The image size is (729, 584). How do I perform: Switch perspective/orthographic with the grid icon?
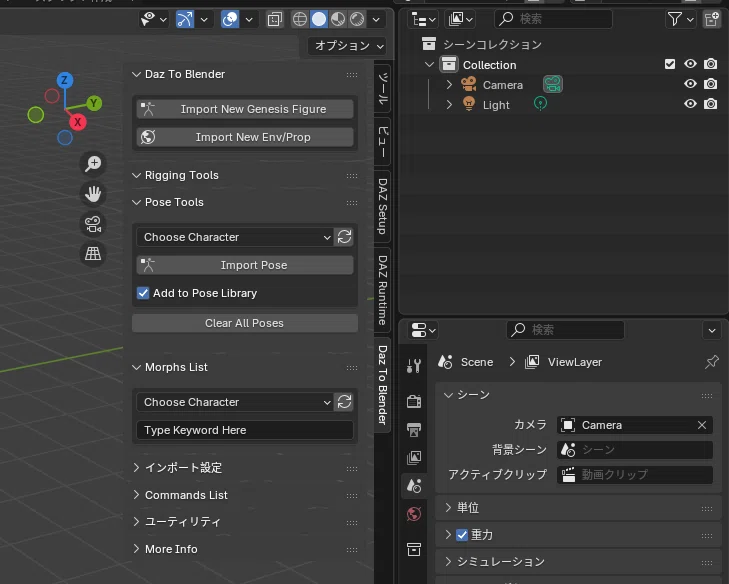point(93,254)
